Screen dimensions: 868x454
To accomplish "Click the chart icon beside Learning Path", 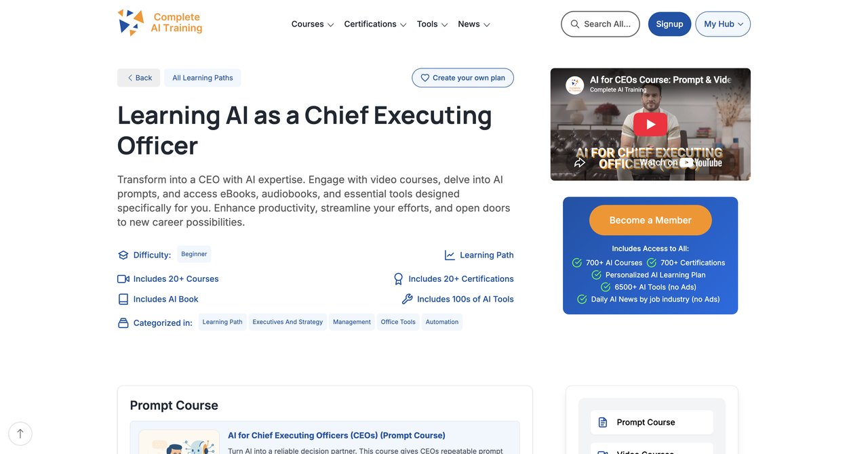I will (x=450, y=255).
